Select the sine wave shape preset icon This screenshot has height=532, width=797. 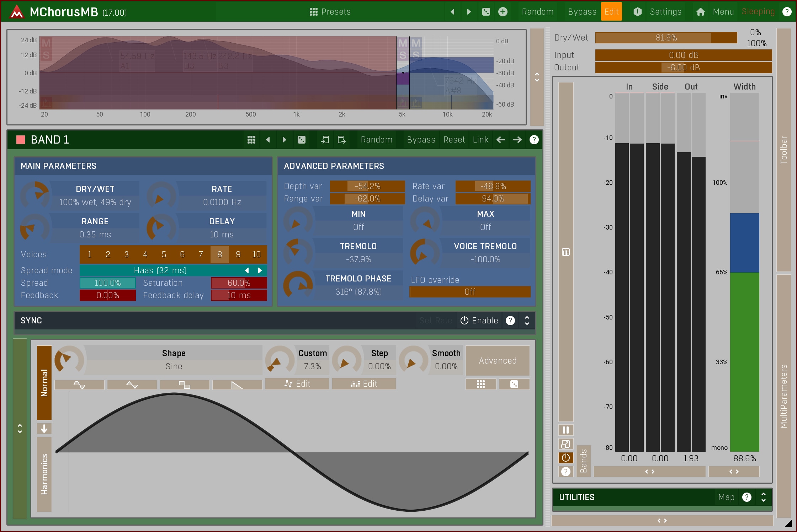coord(79,385)
